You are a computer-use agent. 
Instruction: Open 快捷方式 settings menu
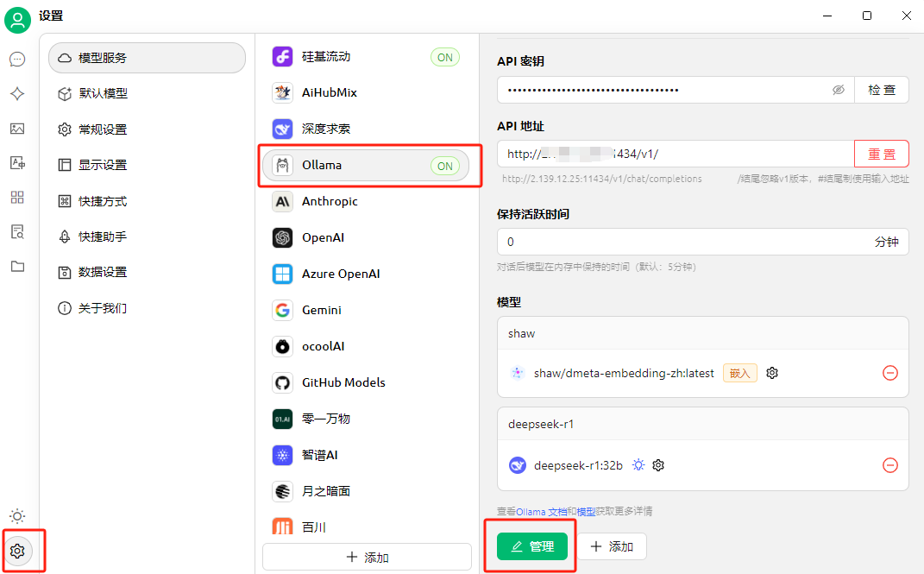point(147,202)
